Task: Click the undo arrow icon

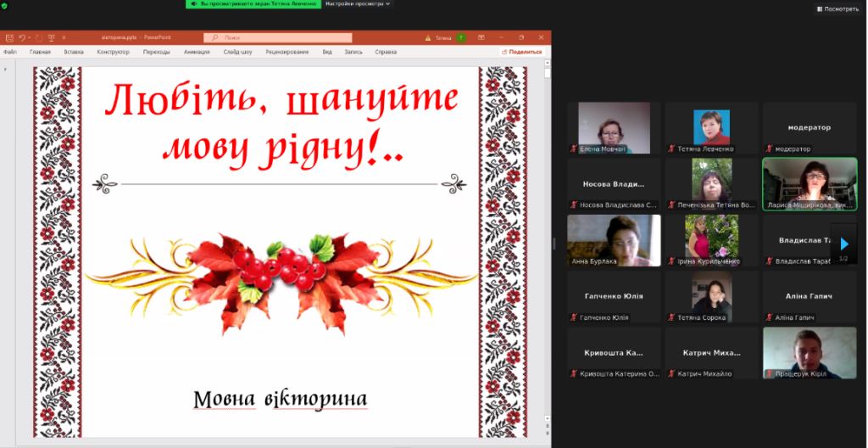Action: [x=21, y=37]
